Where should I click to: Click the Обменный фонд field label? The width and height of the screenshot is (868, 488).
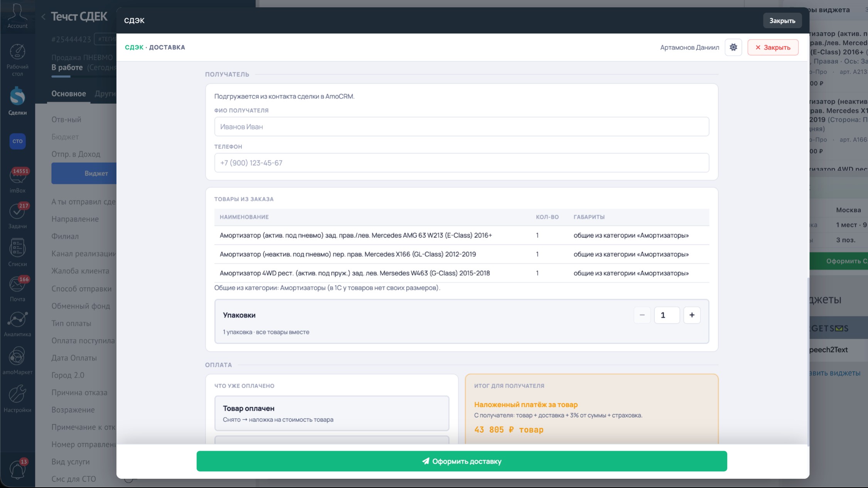click(81, 306)
